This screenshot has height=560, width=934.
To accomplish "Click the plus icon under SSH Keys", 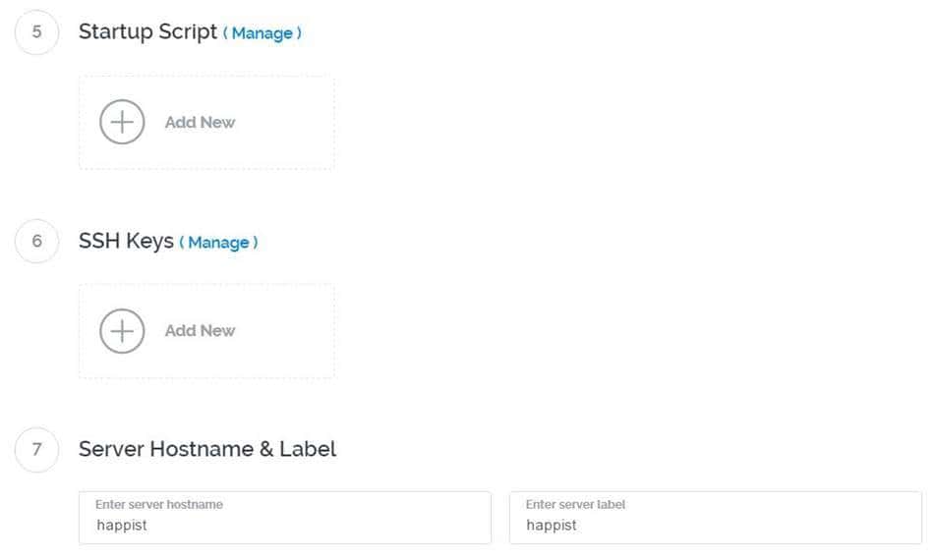I will click(x=122, y=331).
